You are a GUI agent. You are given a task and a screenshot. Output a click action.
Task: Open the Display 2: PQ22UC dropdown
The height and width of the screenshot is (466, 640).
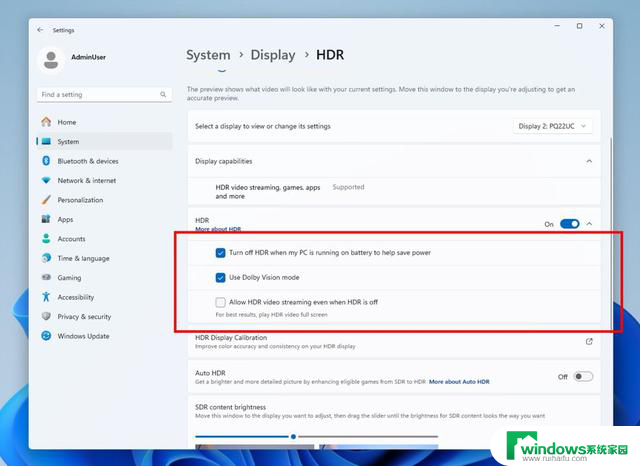click(x=553, y=126)
